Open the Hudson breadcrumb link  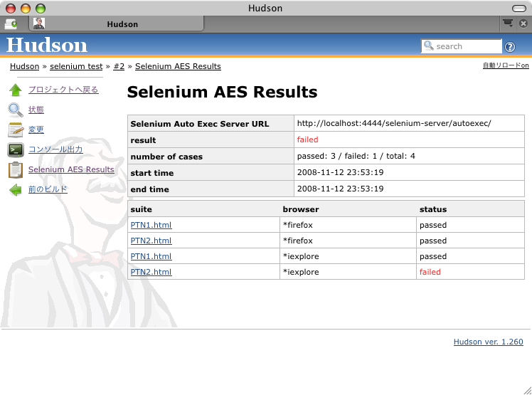tap(24, 66)
